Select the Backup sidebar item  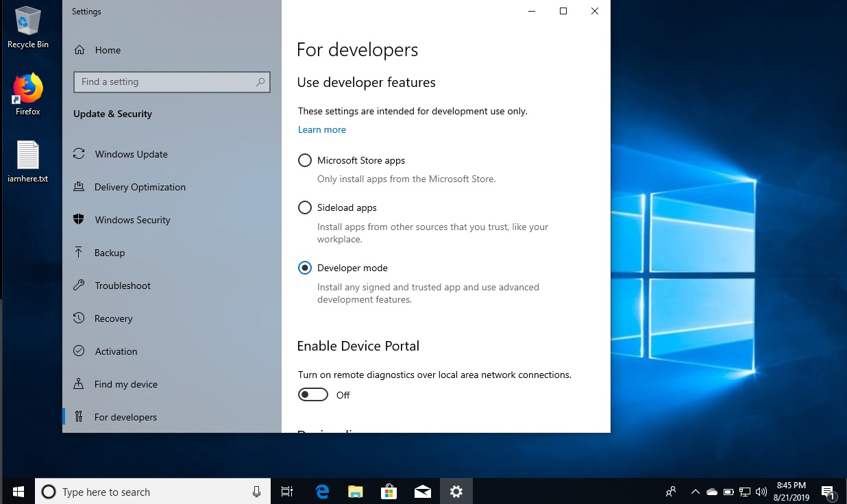pyautogui.click(x=110, y=253)
